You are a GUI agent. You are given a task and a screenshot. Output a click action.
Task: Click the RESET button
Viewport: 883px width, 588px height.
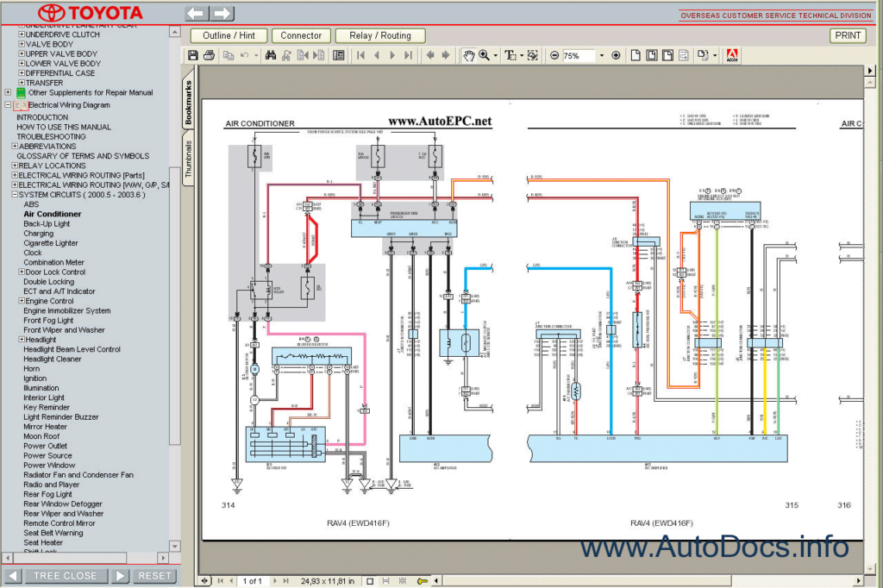pos(154,576)
